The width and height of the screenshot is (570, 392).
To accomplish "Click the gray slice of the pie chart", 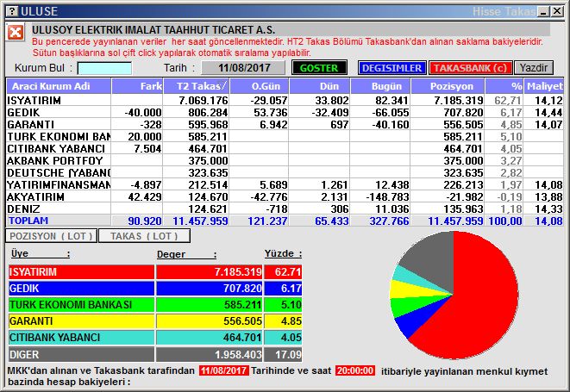I will 433,260.
